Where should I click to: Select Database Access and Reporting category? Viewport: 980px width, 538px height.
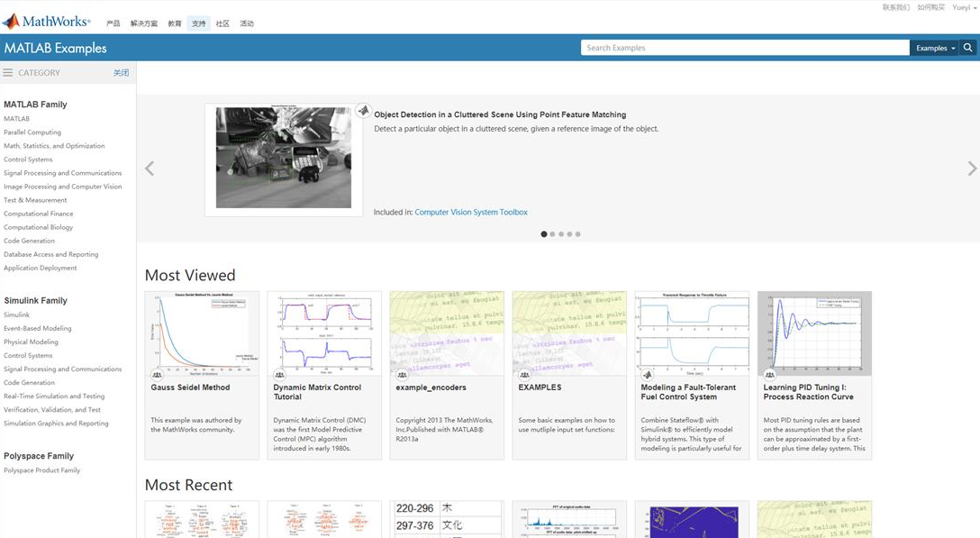click(x=51, y=254)
